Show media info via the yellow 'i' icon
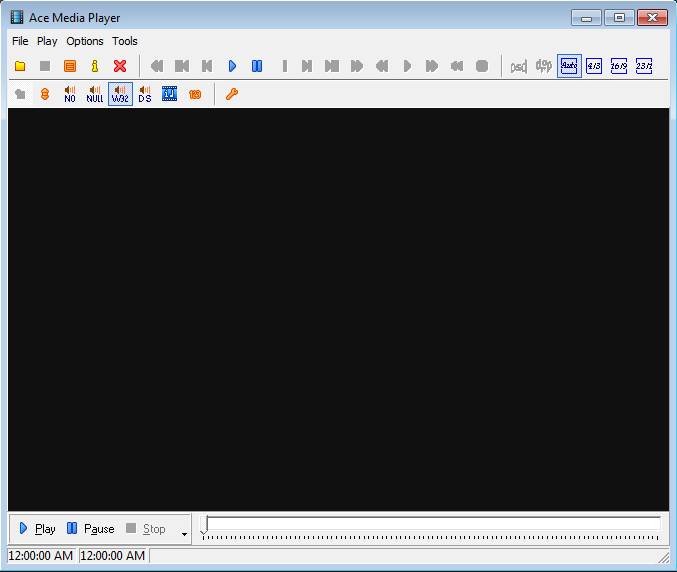The height and width of the screenshot is (572, 677). click(x=95, y=66)
